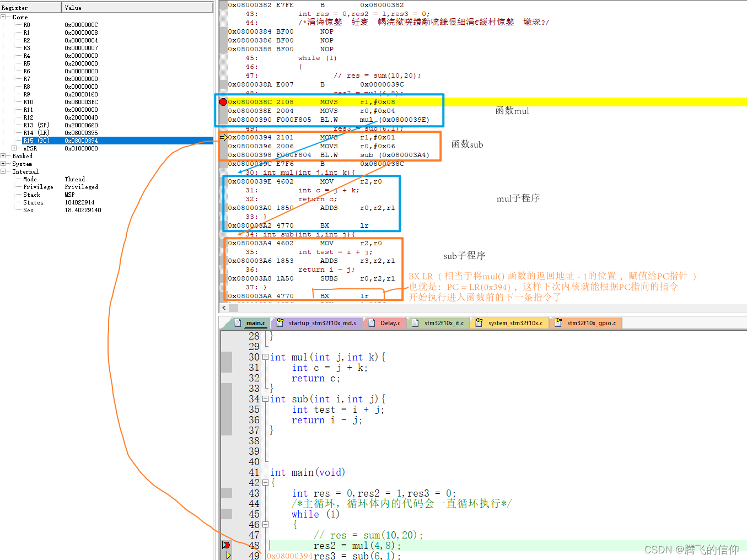Expand the xPSR register entry

click(15, 148)
